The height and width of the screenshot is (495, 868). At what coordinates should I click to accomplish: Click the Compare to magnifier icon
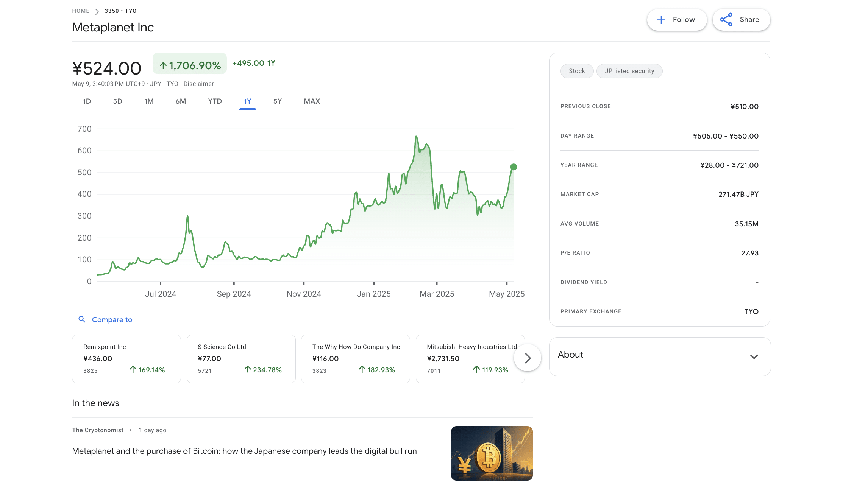coord(82,319)
